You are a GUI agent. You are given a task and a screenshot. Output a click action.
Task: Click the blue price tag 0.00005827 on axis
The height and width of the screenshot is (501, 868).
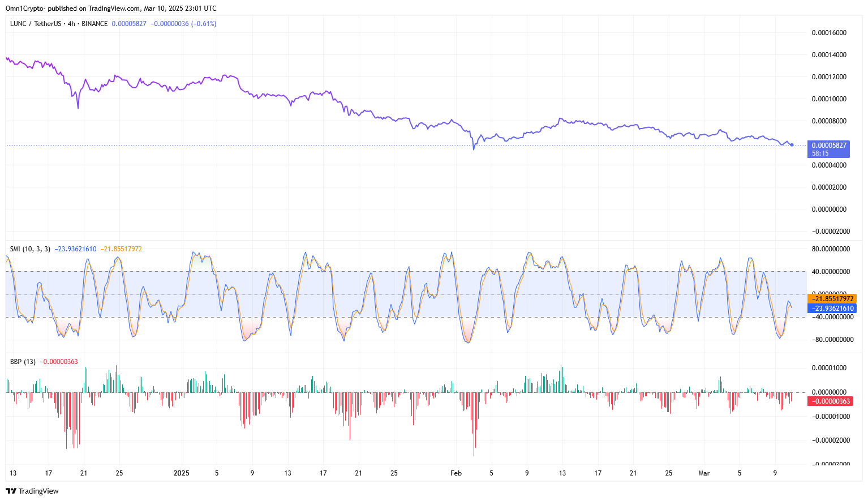pos(829,149)
